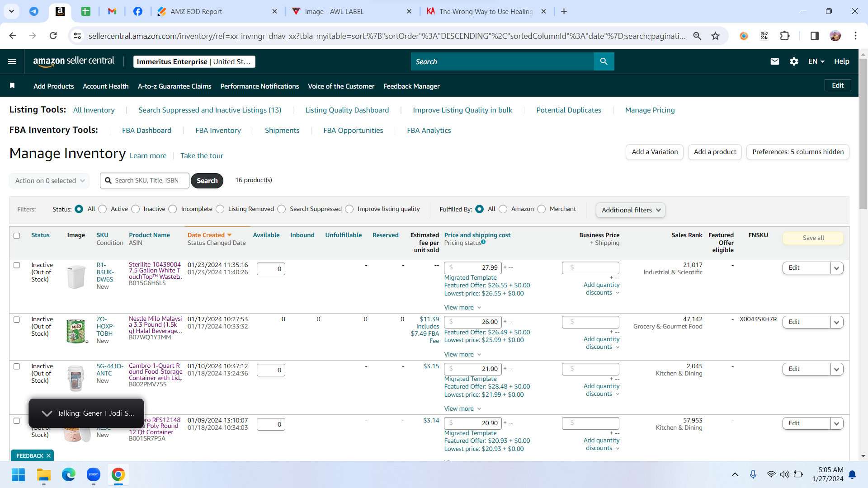Open Edit dropdown arrow for Nestle Milo row
The width and height of the screenshot is (868, 488).
pyautogui.click(x=837, y=322)
